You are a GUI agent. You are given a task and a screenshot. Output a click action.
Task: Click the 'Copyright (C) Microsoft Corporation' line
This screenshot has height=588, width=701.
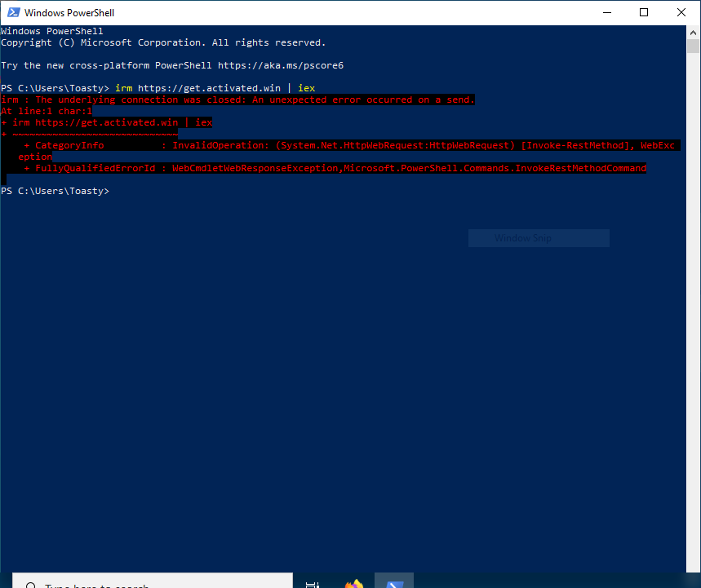pyautogui.click(x=163, y=42)
